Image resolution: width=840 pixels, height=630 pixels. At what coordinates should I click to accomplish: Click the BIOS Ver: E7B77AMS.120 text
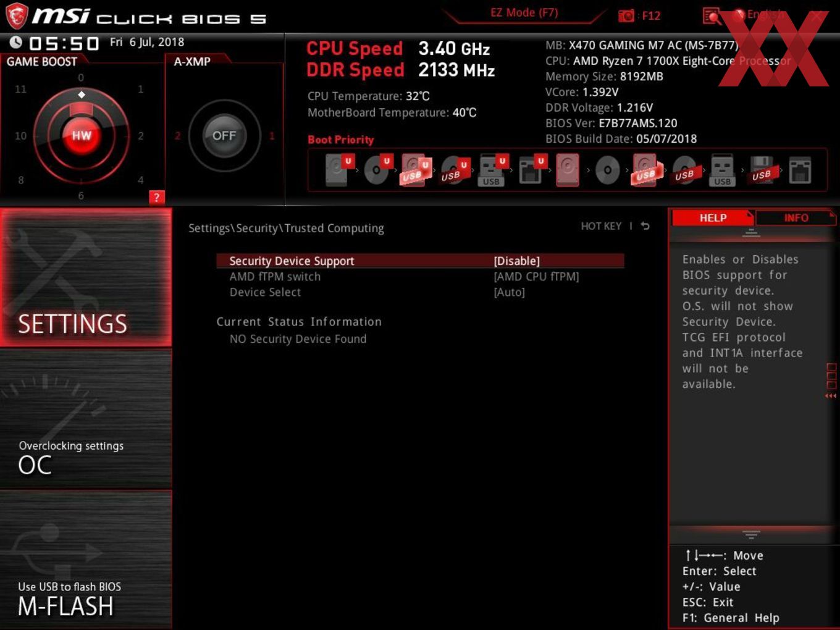(611, 123)
